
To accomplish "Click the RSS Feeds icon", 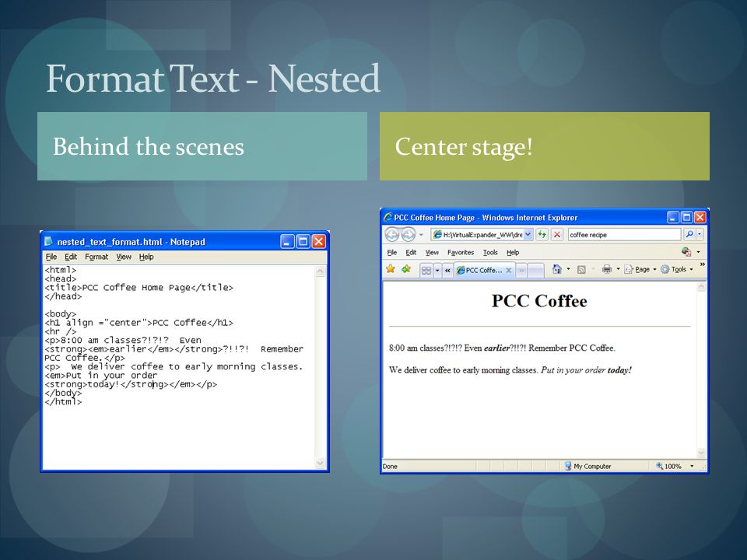I will click(x=581, y=270).
